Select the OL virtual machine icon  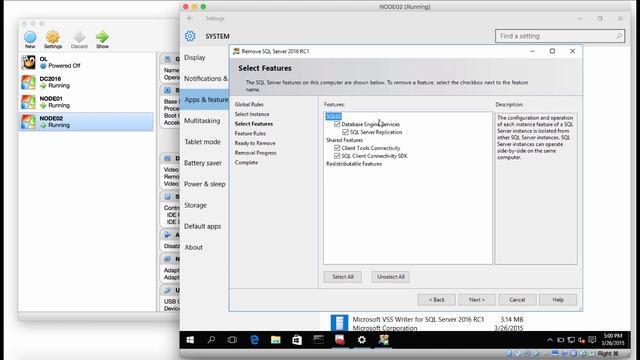coord(28,62)
